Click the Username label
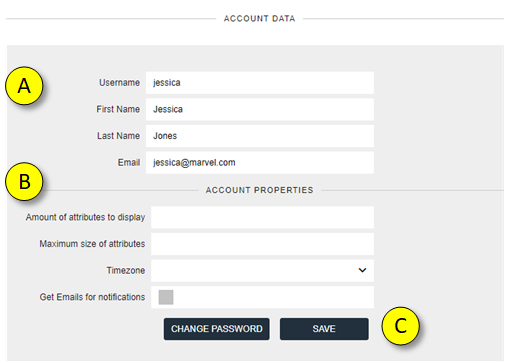This screenshot has height=363, width=505. pos(119,83)
